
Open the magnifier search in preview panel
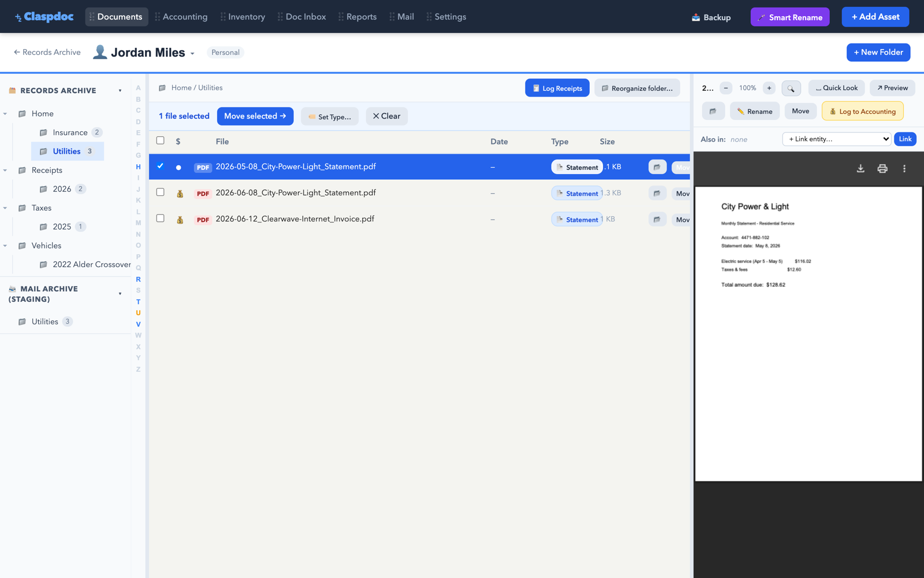click(x=791, y=88)
